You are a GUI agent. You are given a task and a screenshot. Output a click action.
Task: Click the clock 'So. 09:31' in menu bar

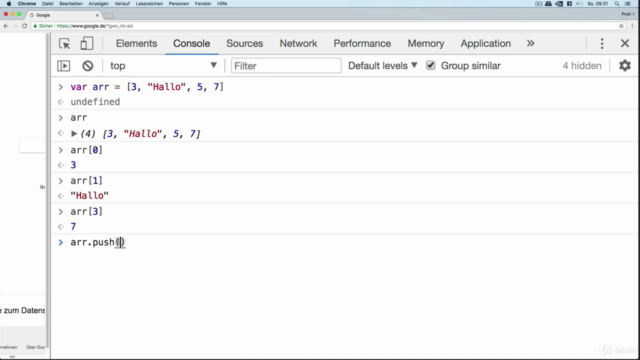tap(598, 4)
